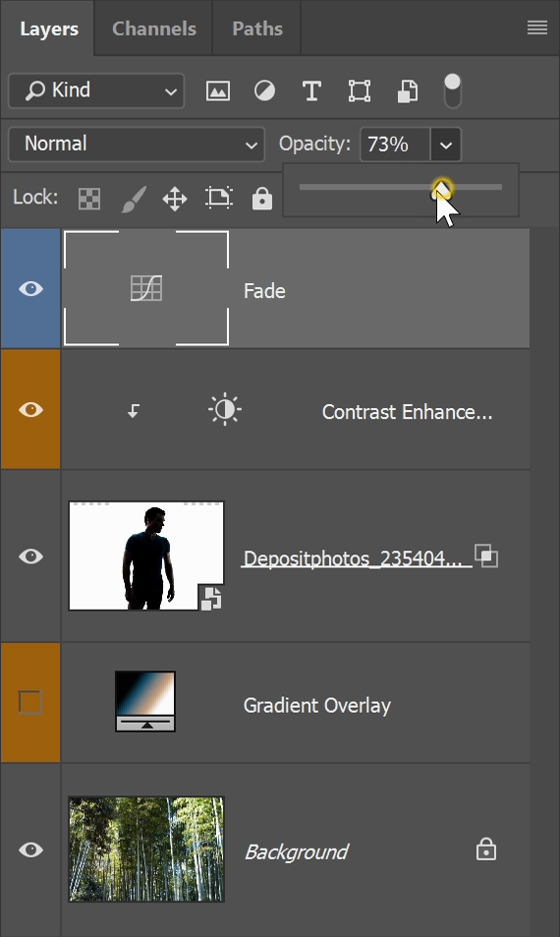
Task: Switch to the Paths tab
Action: [x=257, y=29]
